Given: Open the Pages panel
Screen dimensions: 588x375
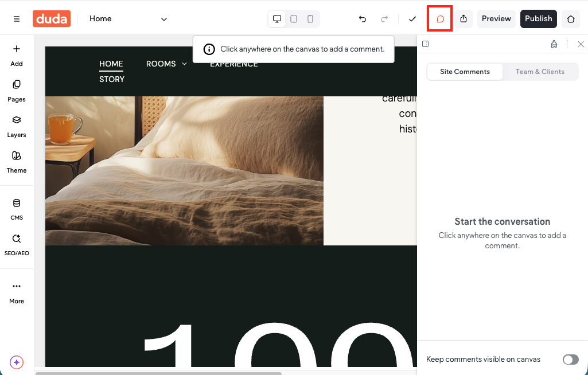Looking at the screenshot, I should [x=17, y=91].
